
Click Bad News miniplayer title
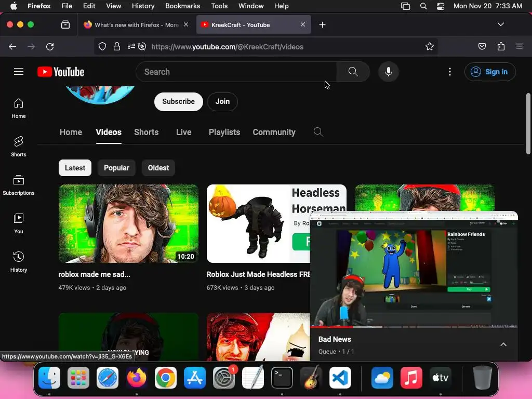click(335, 339)
